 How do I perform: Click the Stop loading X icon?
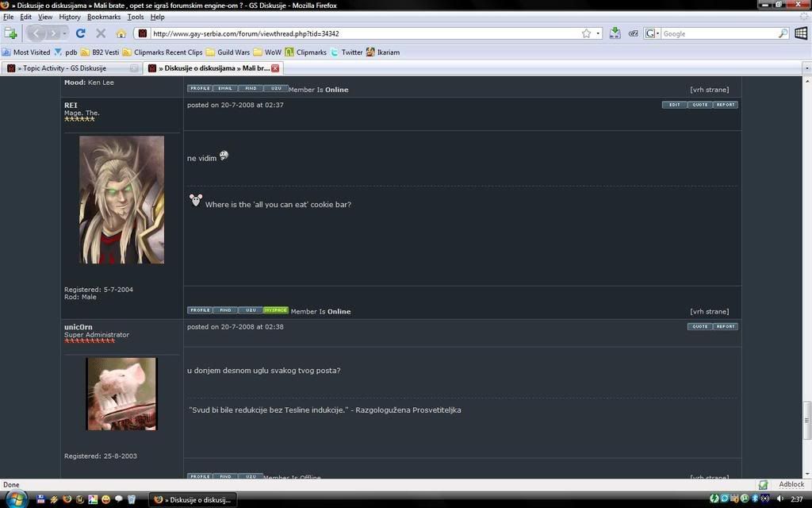pyautogui.click(x=101, y=33)
